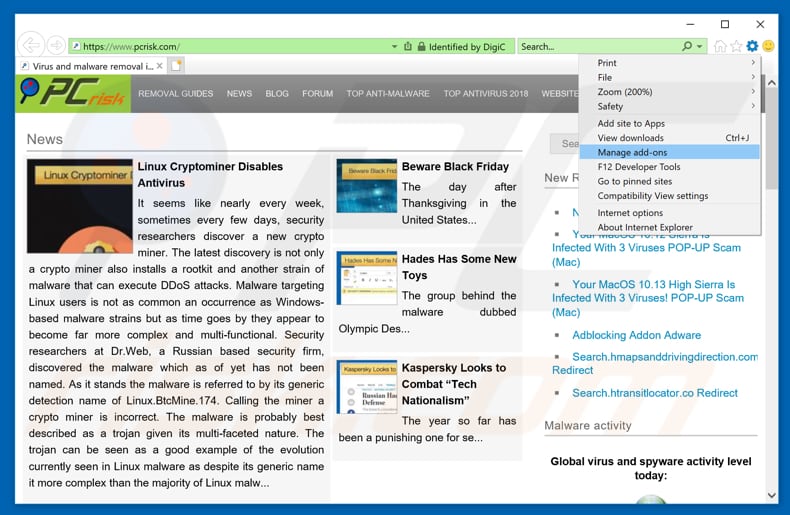
Task: Open the Kaspersky article thumbnail
Action: point(367,387)
